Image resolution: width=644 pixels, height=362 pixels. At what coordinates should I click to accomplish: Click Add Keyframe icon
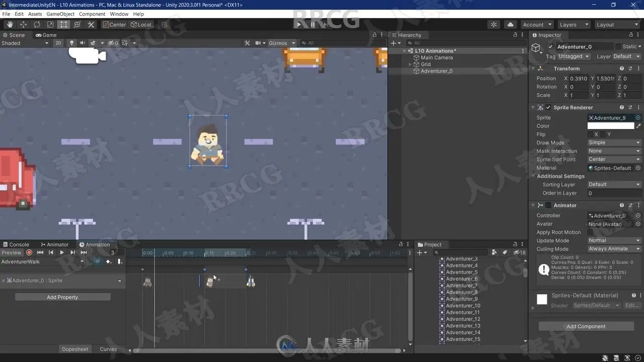click(x=109, y=261)
